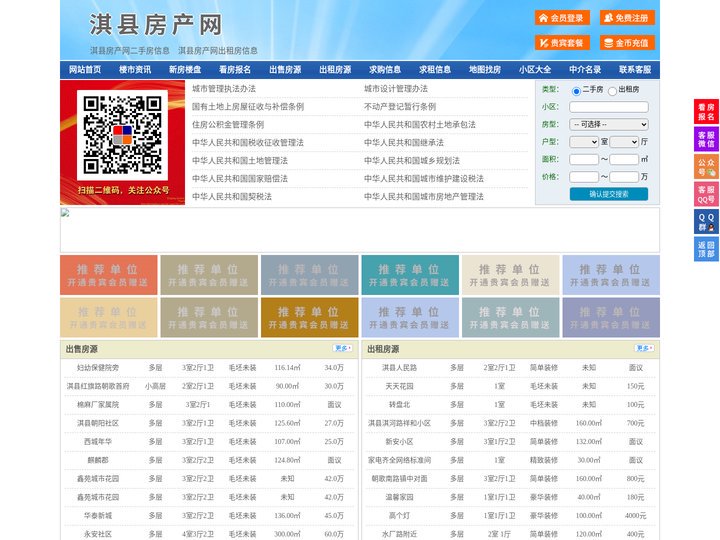Screen dimensions: 720x540
Task: Open the 天天花园 rental listing
Action: coord(399,386)
